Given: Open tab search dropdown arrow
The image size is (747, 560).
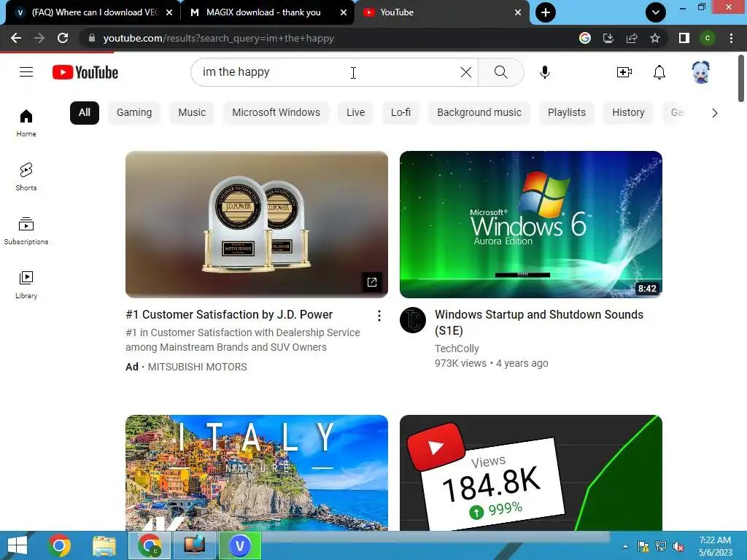Looking at the screenshot, I should pyautogui.click(x=656, y=12).
